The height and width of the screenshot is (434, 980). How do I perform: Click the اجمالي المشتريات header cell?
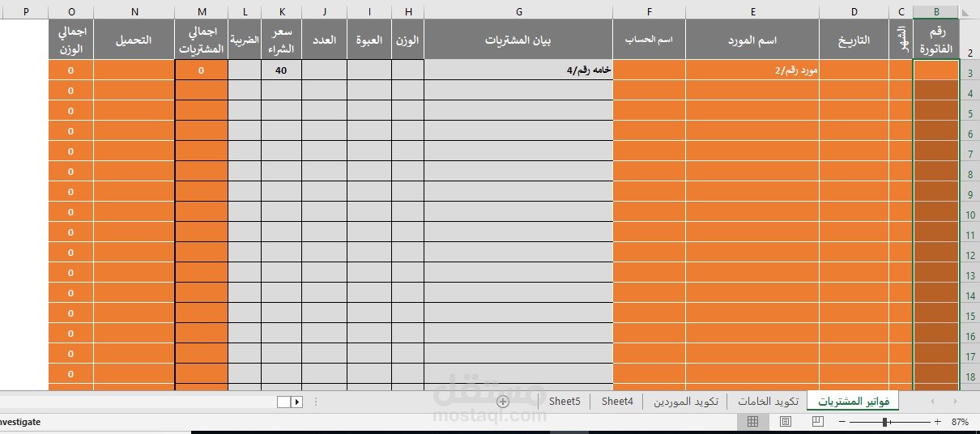coord(202,40)
